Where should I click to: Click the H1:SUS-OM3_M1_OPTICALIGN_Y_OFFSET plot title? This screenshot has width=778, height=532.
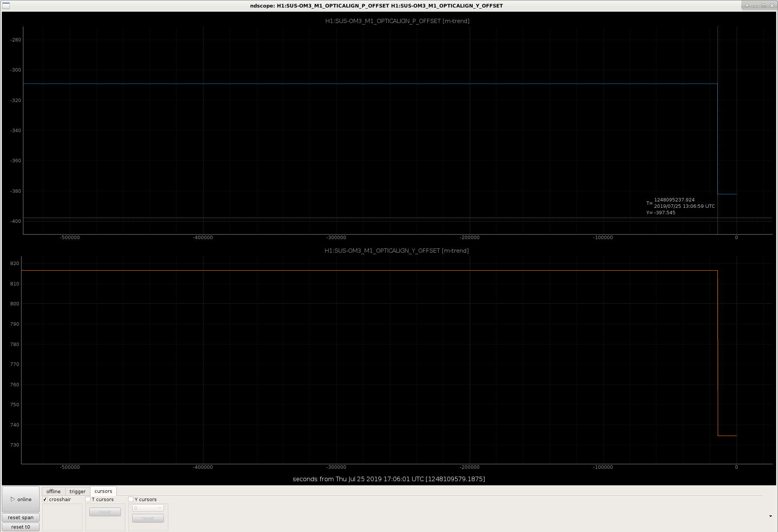tap(396, 251)
